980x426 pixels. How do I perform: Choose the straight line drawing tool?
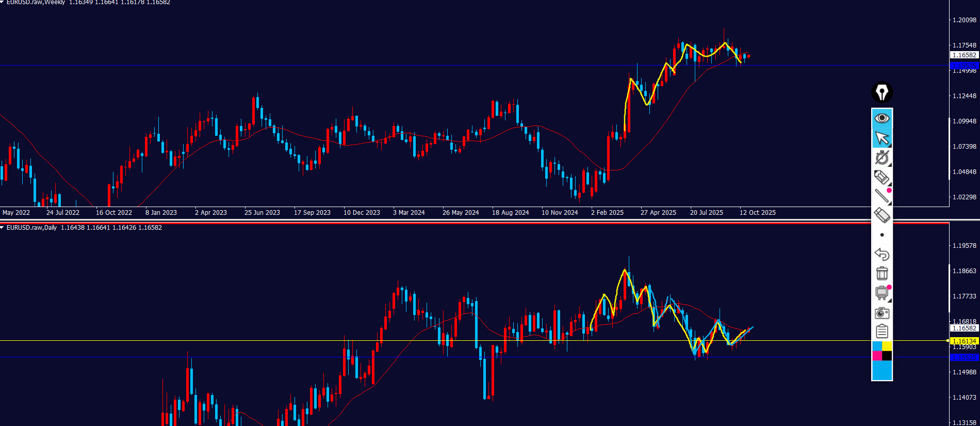click(882, 196)
